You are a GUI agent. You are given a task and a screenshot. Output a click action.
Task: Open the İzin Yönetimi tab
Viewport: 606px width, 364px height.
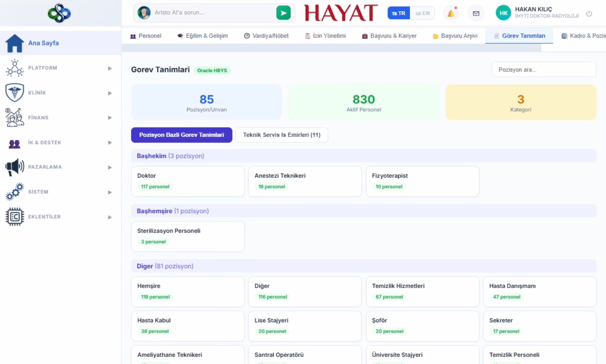pyautogui.click(x=325, y=36)
